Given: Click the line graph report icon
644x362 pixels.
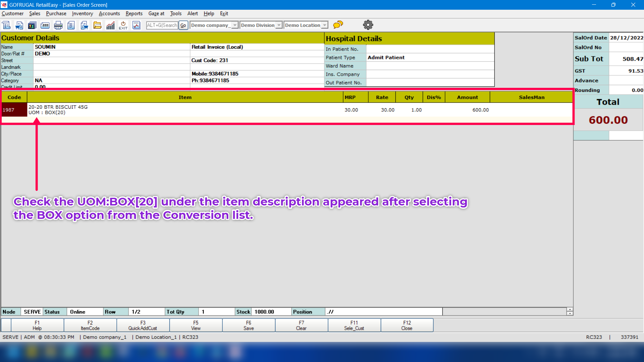Looking at the screenshot, I should point(136,25).
